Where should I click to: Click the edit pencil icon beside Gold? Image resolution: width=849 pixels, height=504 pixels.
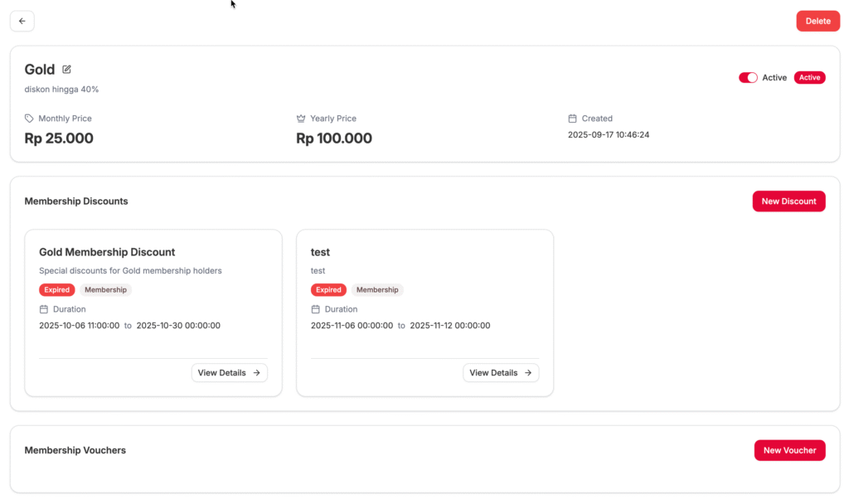click(67, 70)
